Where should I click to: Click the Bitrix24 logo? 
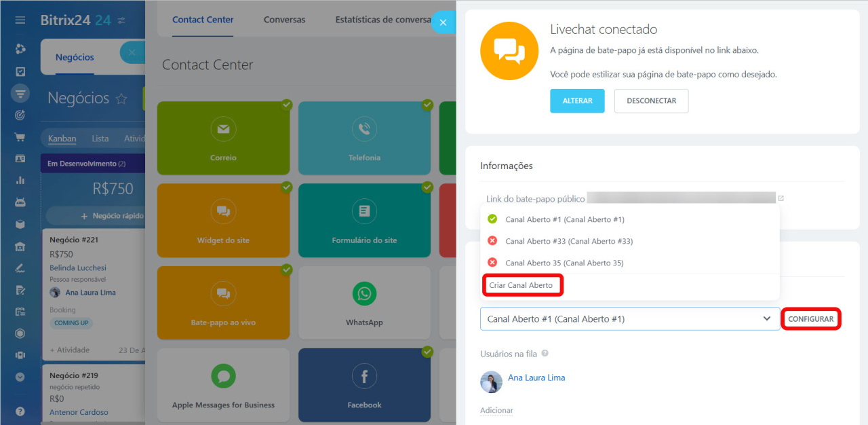[75, 20]
